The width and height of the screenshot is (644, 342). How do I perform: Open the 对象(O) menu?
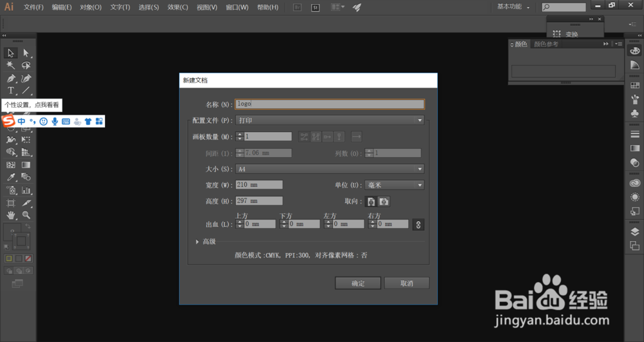[91, 7]
